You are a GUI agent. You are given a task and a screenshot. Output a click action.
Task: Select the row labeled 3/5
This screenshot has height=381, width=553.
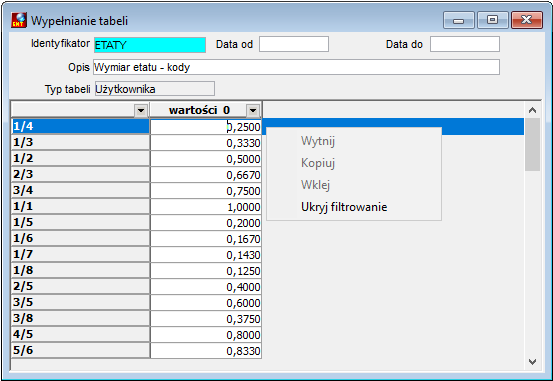coord(80,302)
